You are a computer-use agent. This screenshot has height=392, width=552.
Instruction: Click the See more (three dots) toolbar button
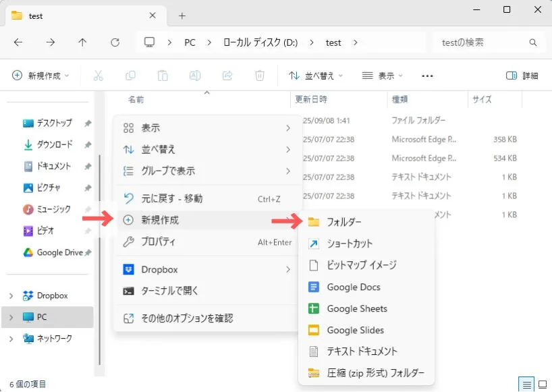tap(426, 76)
